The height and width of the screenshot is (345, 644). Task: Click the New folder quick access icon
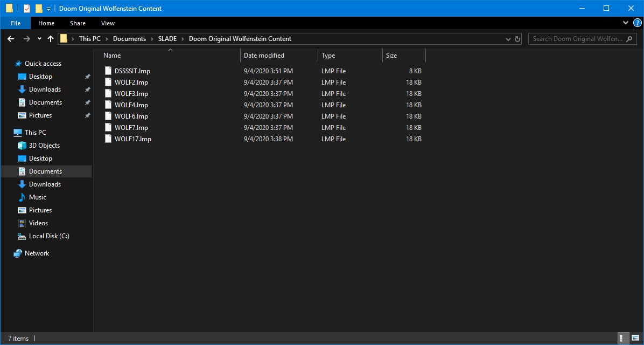[x=39, y=9]
